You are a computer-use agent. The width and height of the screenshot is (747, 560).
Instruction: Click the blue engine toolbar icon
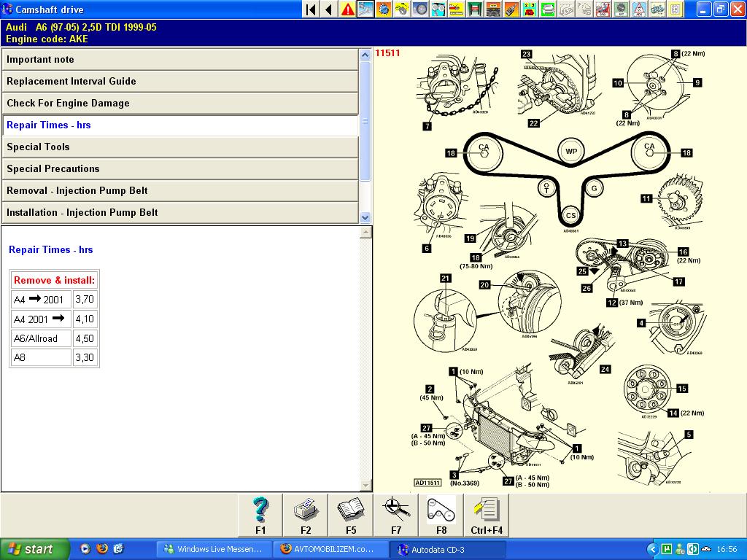point(657,9)
